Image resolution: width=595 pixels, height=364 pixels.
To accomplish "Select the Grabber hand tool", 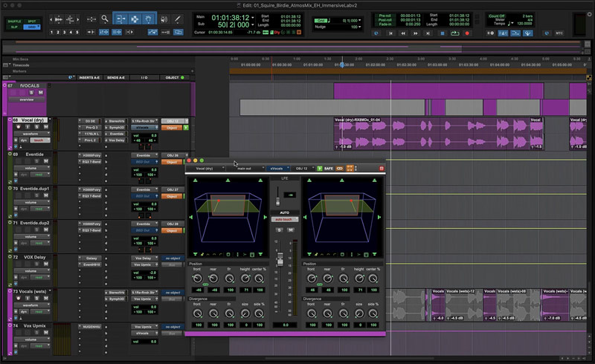I will click(x=149, y=19).
